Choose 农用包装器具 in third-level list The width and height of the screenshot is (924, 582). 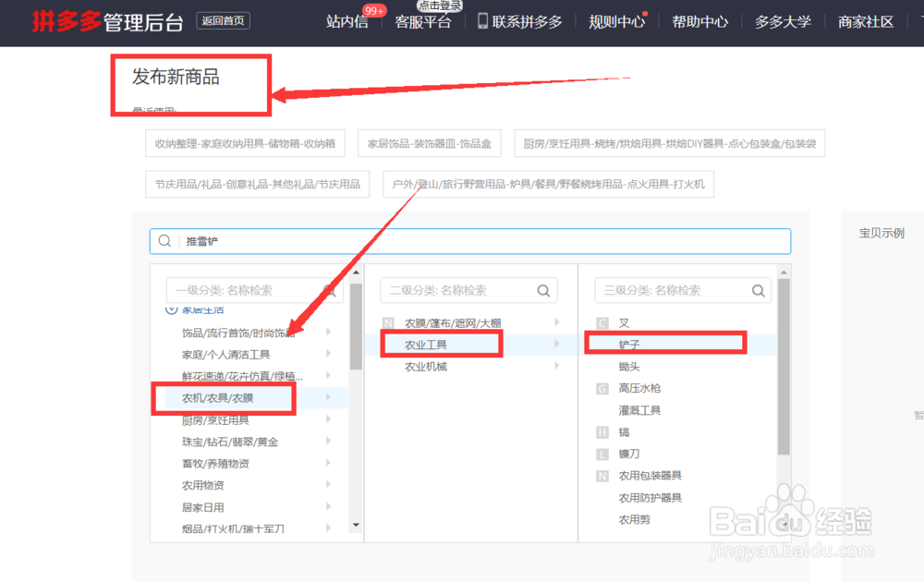pos(650,476)
